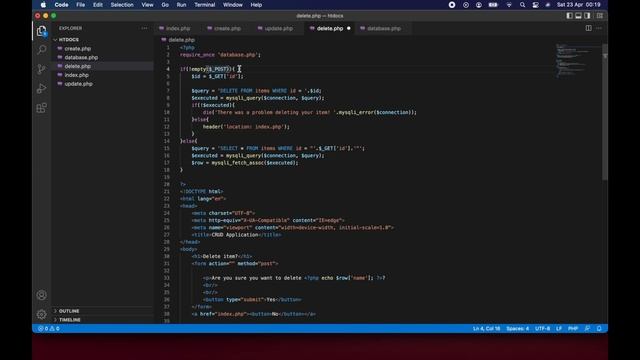This screenshot has width=640, height=360.
Task: Open database.php in the Explorer
Action: (81, 58)
